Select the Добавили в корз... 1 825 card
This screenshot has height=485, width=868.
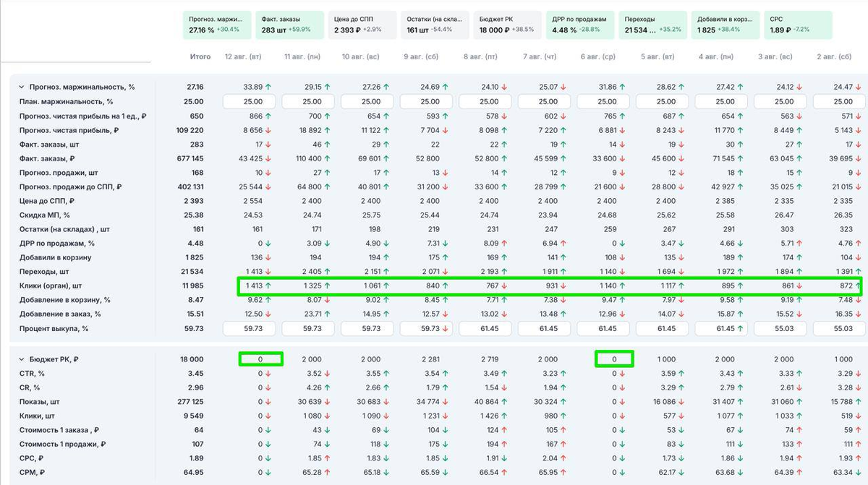tap(726, 25)
